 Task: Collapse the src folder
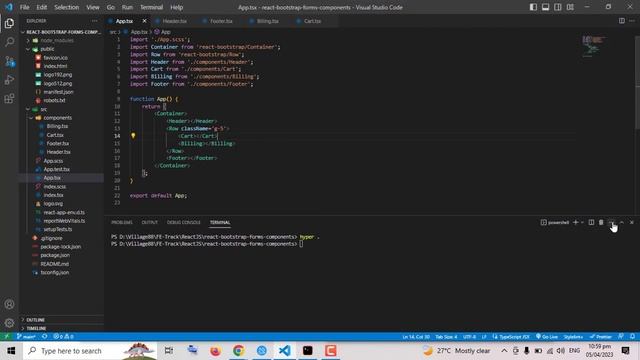pos(61,109)
